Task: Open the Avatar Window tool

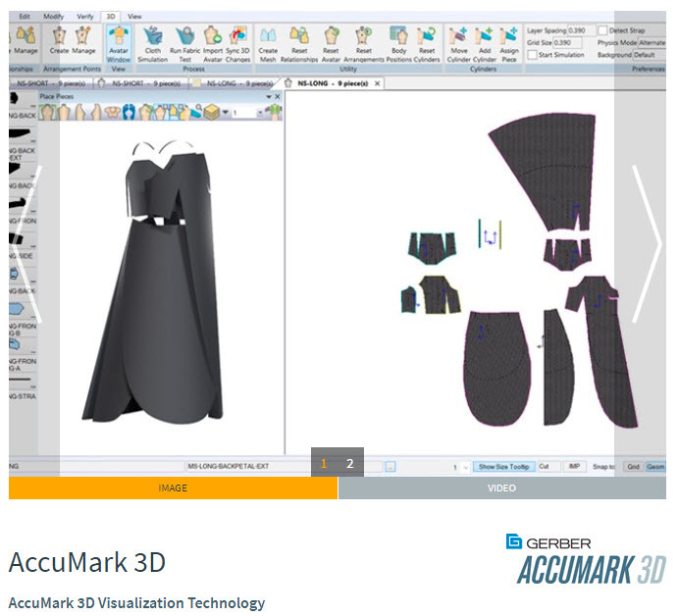Action: pyautogui.click(x=118, y=44)
